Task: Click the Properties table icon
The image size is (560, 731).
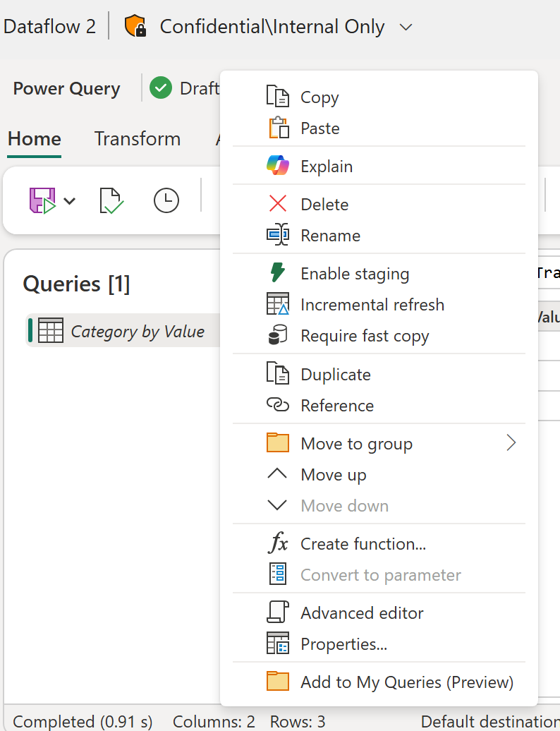Action: 278,644
